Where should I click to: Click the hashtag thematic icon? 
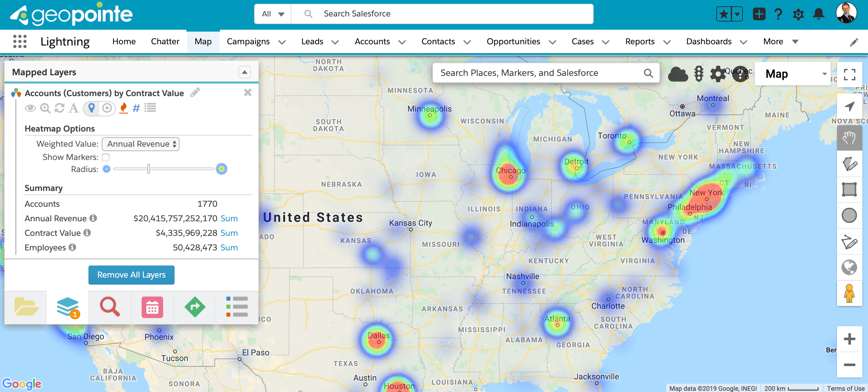tap(136, 108)
